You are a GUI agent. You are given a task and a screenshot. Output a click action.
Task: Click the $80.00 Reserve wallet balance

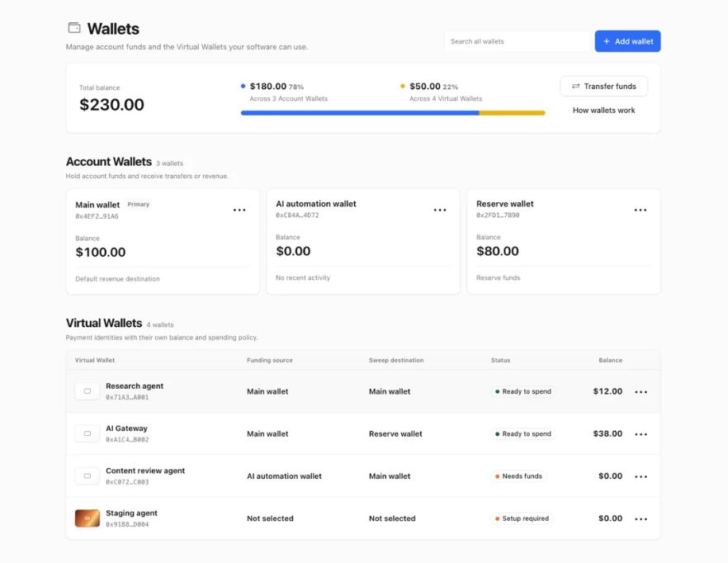497,251
